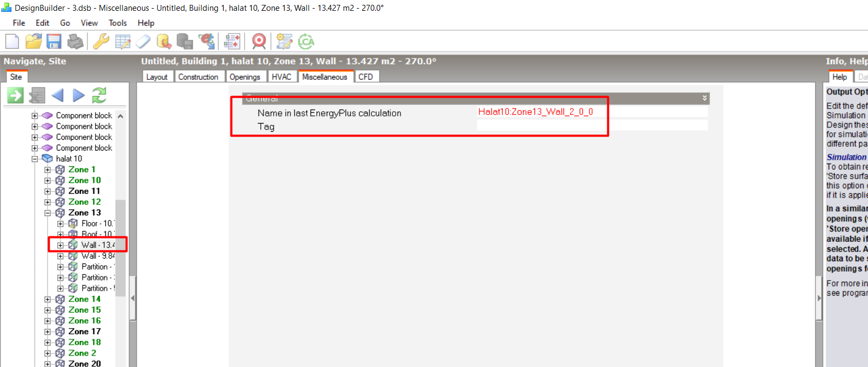Screen dimensions: 868x367
Task: Select Zone 12 in the navigator tree
Action: tap(84, 202)
